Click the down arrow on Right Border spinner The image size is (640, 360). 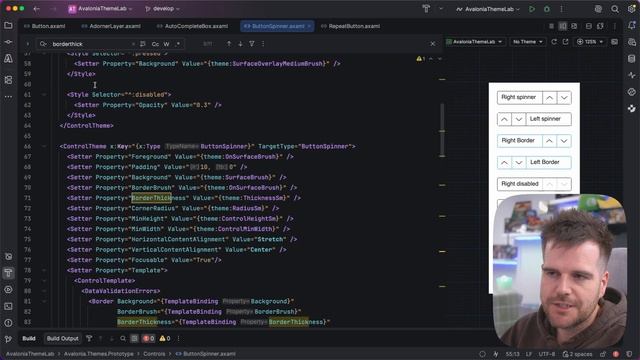point(564,141)
